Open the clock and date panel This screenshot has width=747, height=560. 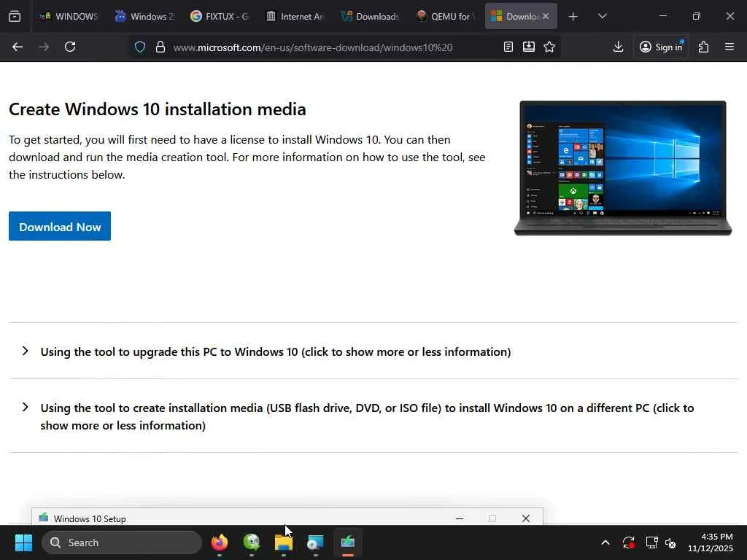click(x=711, y=542)
